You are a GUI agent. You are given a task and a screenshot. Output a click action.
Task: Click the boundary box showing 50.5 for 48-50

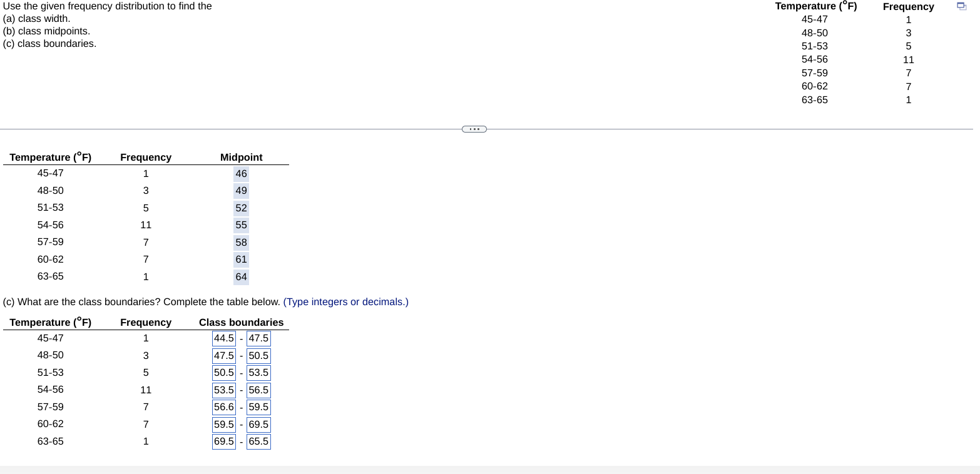coord(258,355)
